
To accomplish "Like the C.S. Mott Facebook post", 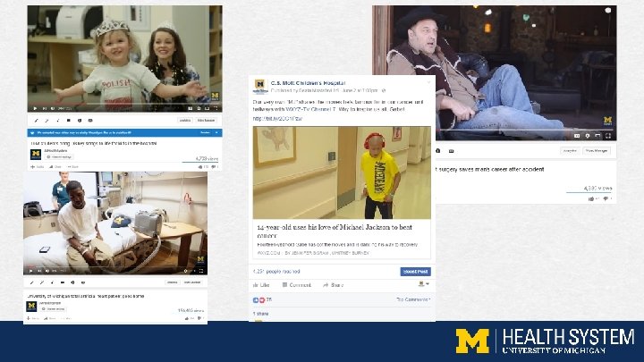I will pos(261,285).
